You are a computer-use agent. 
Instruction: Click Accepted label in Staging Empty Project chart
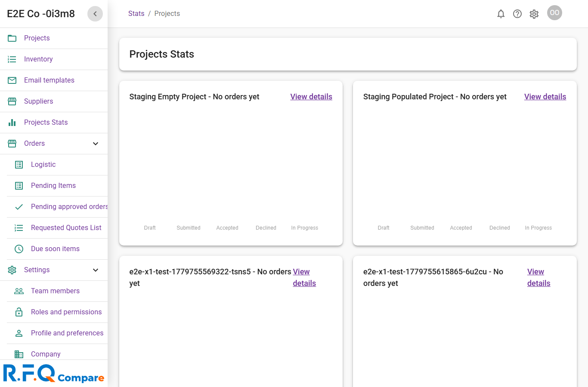tap(227, 228)
